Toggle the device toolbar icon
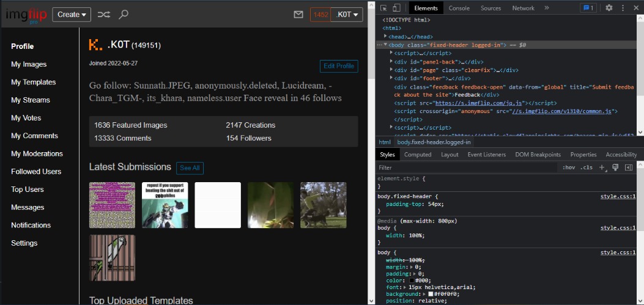Viewport: 644px width, 305px height. pyautogui.click(x=396, y=8)
